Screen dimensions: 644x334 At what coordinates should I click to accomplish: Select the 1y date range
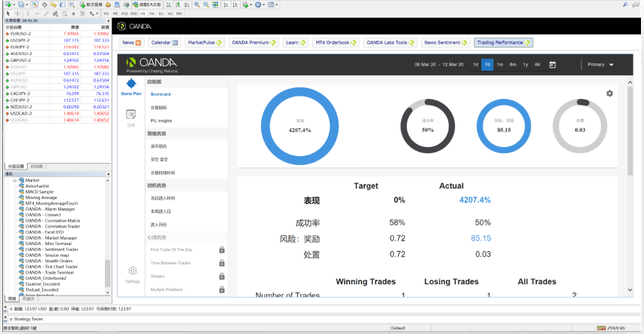click(526, 65)
